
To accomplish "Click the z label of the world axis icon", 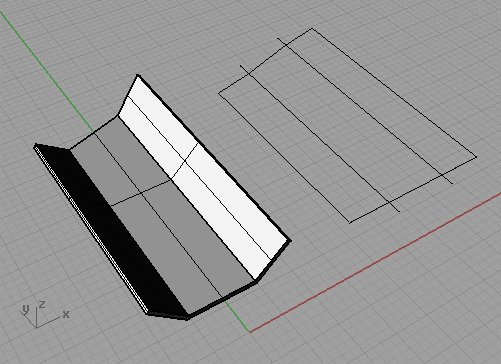I will pos(42,304).
